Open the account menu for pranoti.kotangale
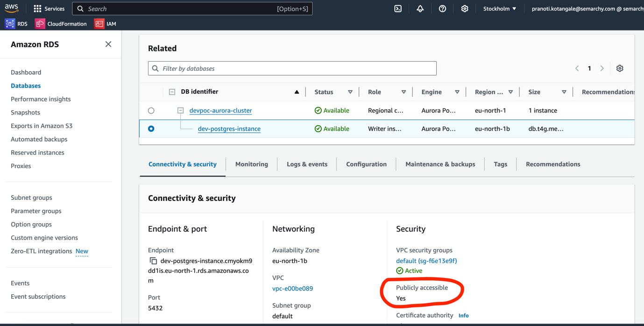The width and height of the screenshot is (644, 326). pos(587,8)
